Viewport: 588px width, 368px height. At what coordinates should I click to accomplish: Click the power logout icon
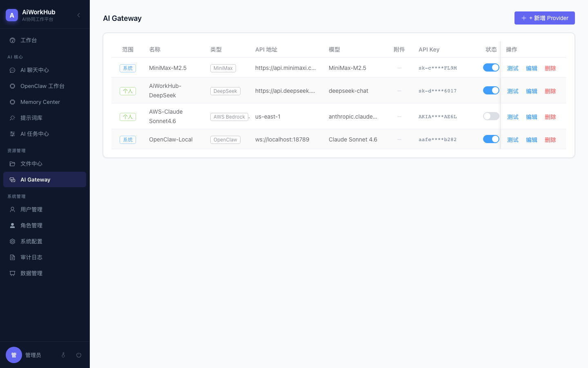(x=79, y=355)
